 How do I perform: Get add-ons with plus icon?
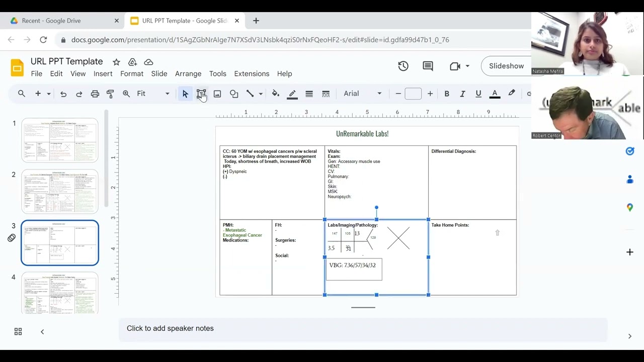pos(630,252)
